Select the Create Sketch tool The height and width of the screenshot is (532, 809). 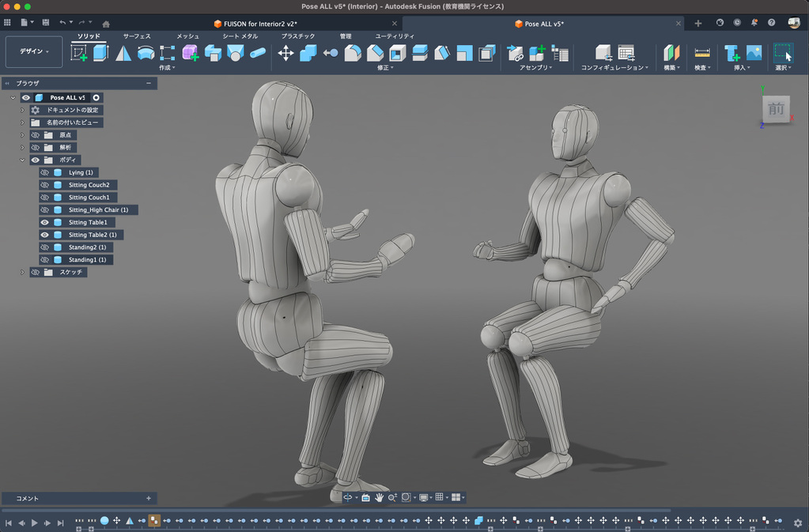79,53
